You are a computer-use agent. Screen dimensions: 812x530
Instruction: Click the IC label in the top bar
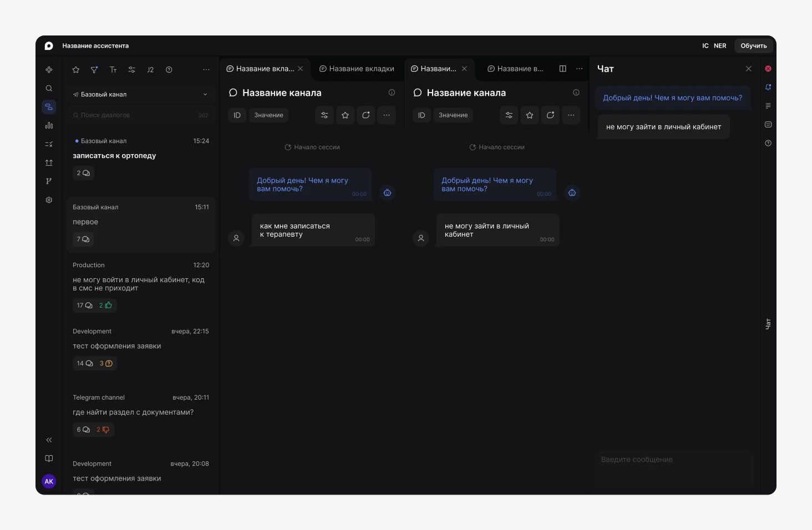point(706,46)
